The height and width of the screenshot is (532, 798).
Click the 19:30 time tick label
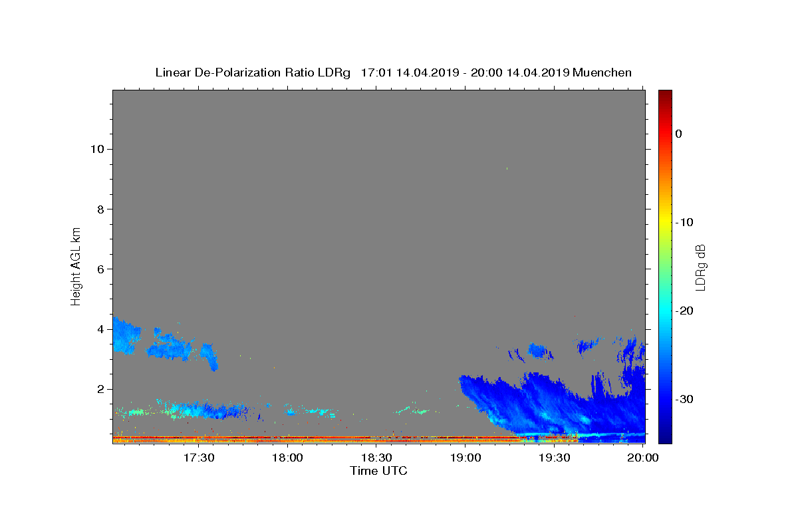(554, 458)
